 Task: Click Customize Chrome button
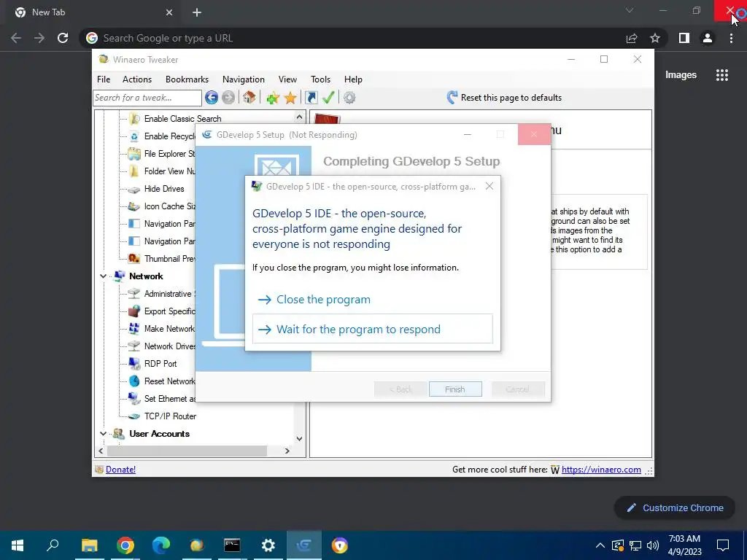point(675,508)
